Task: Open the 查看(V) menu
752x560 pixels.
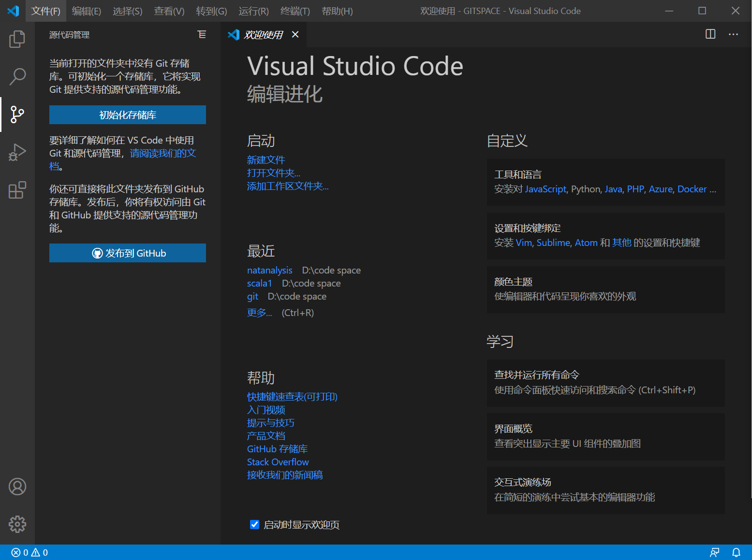Action: (169, 11)
